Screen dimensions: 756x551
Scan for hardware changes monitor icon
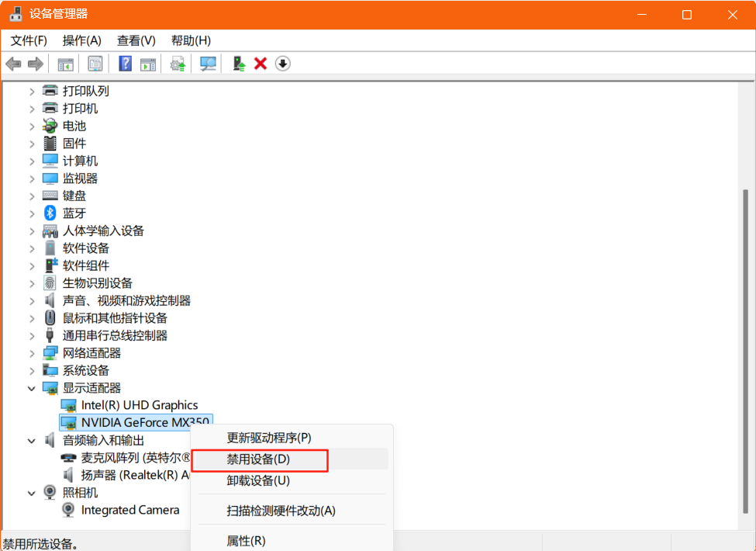208,64
